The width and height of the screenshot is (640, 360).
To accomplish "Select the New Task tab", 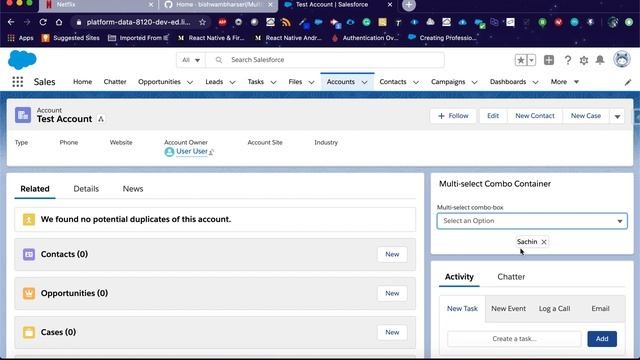I will coord(462,309).
